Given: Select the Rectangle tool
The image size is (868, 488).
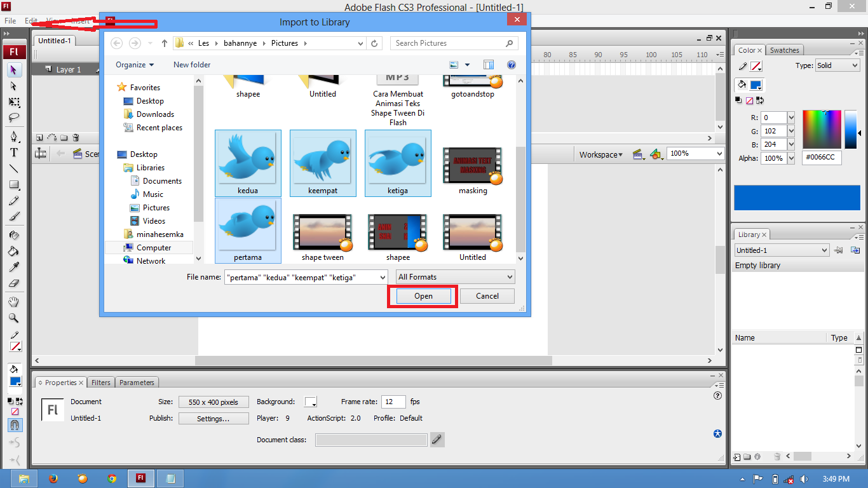Looking at the screenshot, I should point(14,185).
